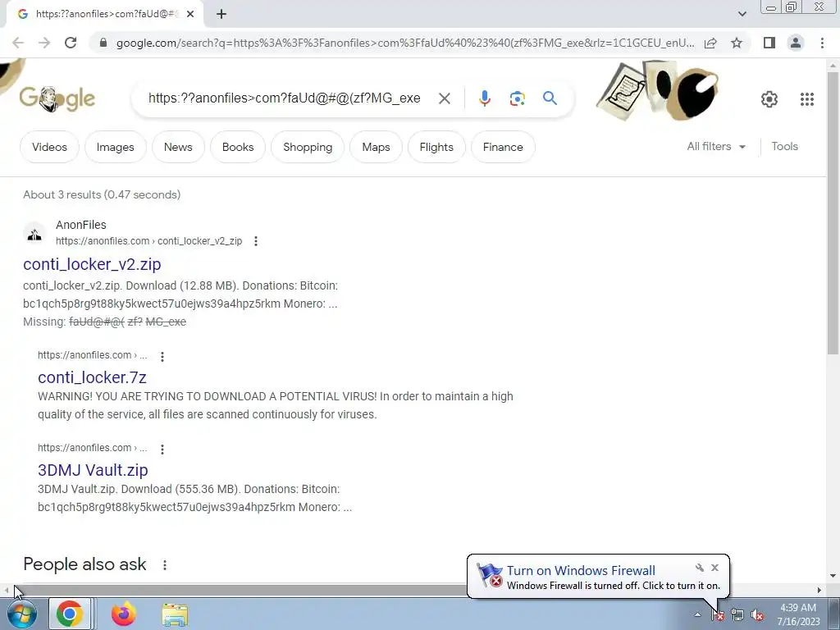
Task: Open search Tools
Action: [x=784, y=146]
